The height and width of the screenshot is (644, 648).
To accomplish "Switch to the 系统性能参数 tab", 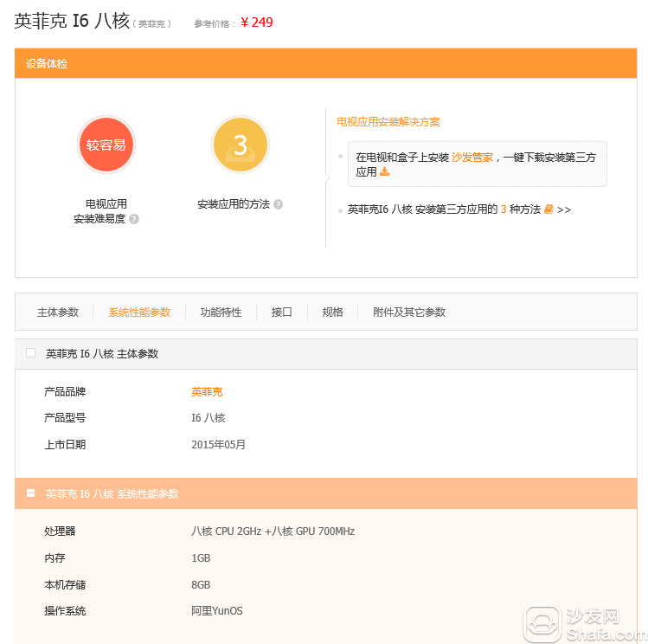I will coord(139,312).
